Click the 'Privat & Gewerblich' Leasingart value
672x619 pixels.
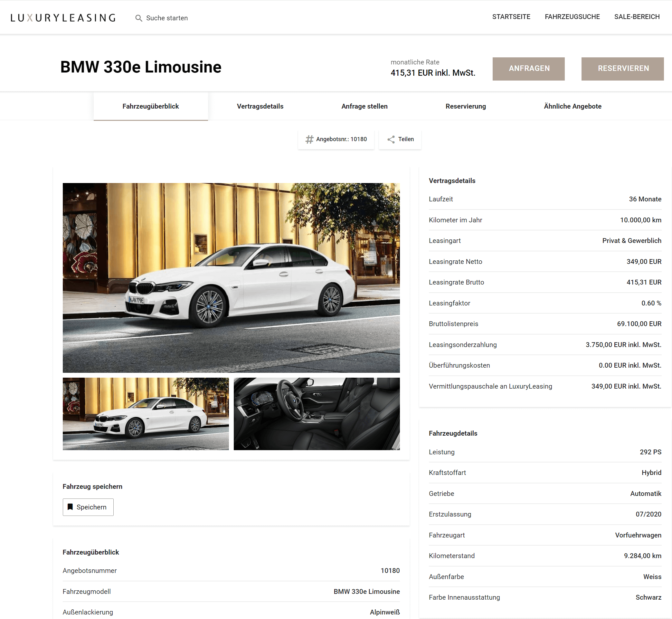[631, 240]
